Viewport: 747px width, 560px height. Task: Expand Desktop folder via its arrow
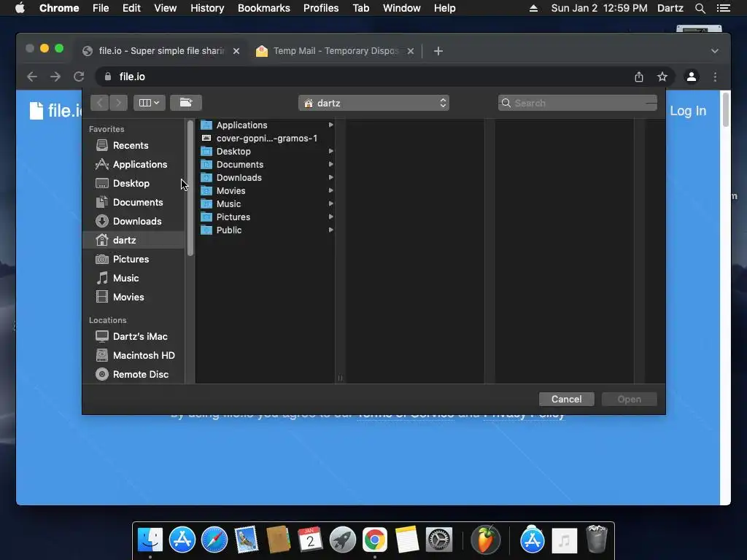(x=330, y=151)
